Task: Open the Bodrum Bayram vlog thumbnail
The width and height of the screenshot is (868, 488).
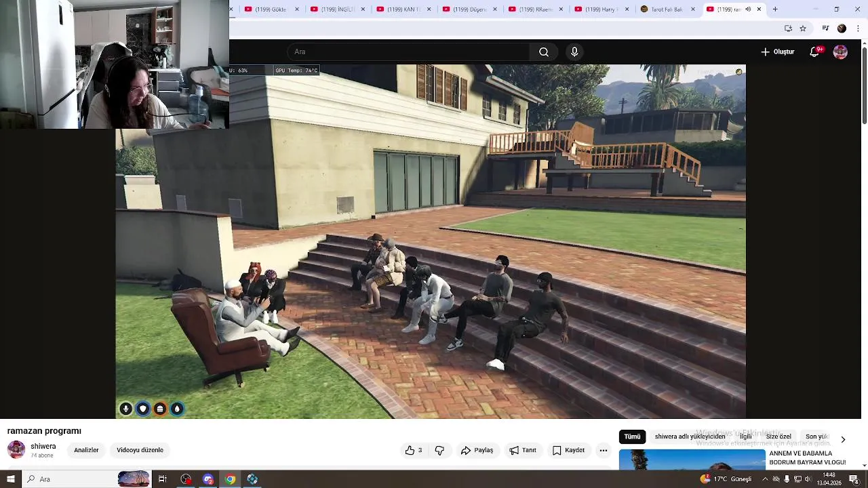Action: [x=692, y=460]
